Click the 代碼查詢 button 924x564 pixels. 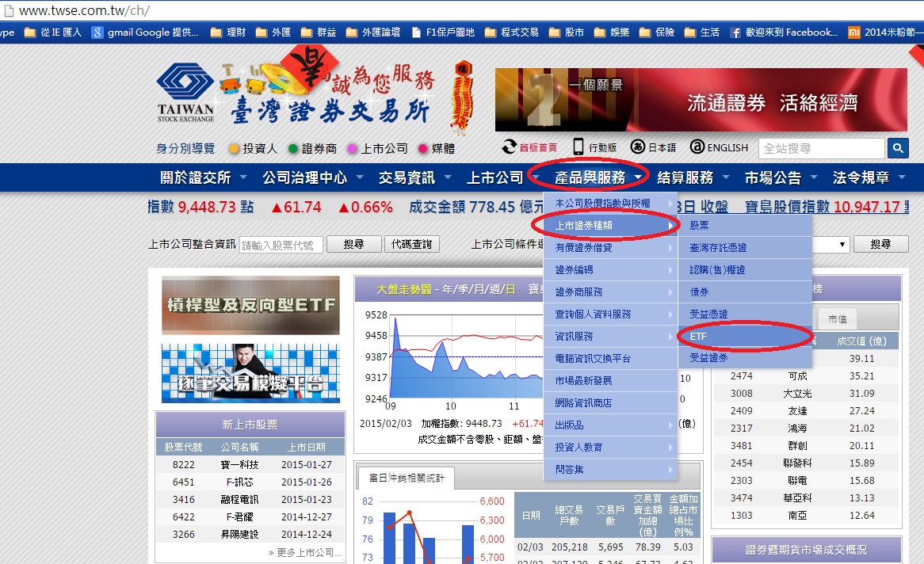pos(412,244)
